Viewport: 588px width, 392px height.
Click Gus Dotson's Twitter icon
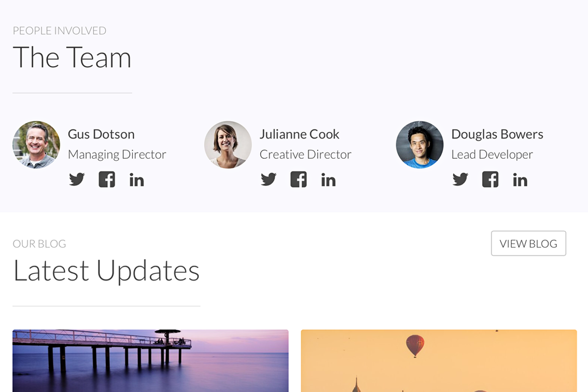(x=77, y=180)
